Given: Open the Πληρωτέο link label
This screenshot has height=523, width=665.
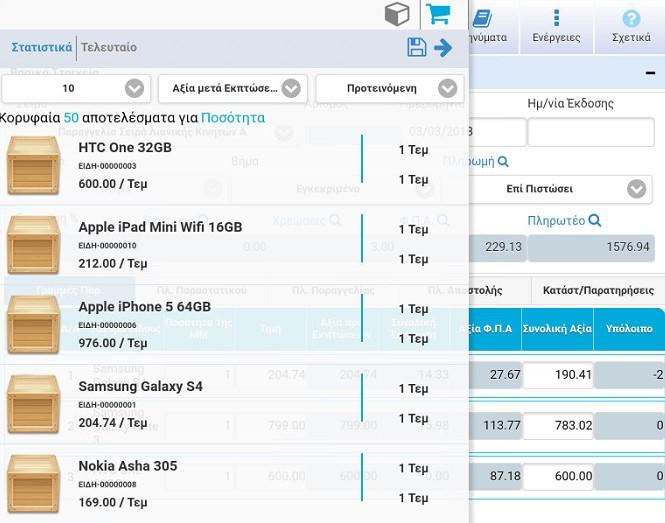Looking at the screenshot, I should point(556,221).
